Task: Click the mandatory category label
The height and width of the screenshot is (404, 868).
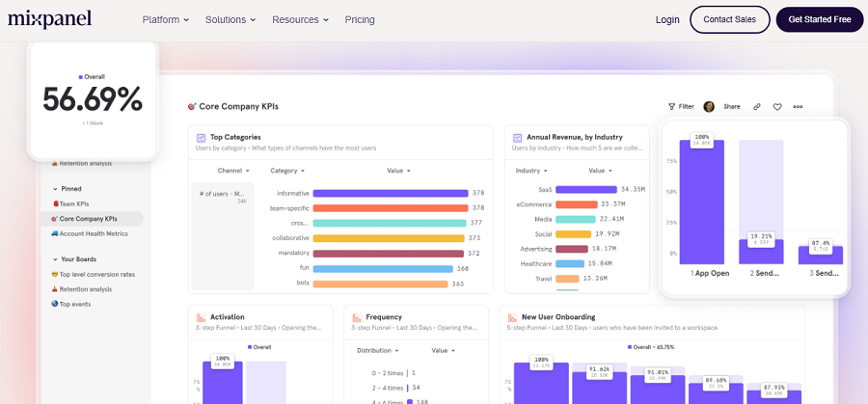Action: pyautogui.click(x=293, y=254)
